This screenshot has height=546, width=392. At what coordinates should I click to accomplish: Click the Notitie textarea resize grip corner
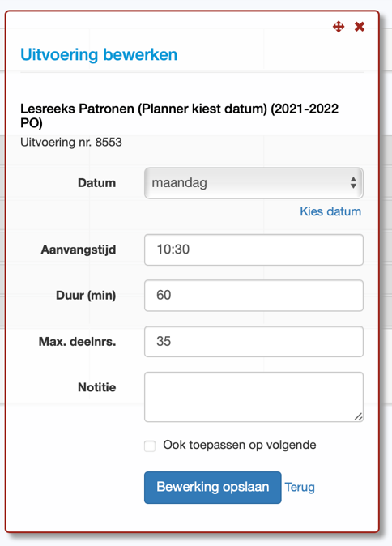tap(359, 417)
